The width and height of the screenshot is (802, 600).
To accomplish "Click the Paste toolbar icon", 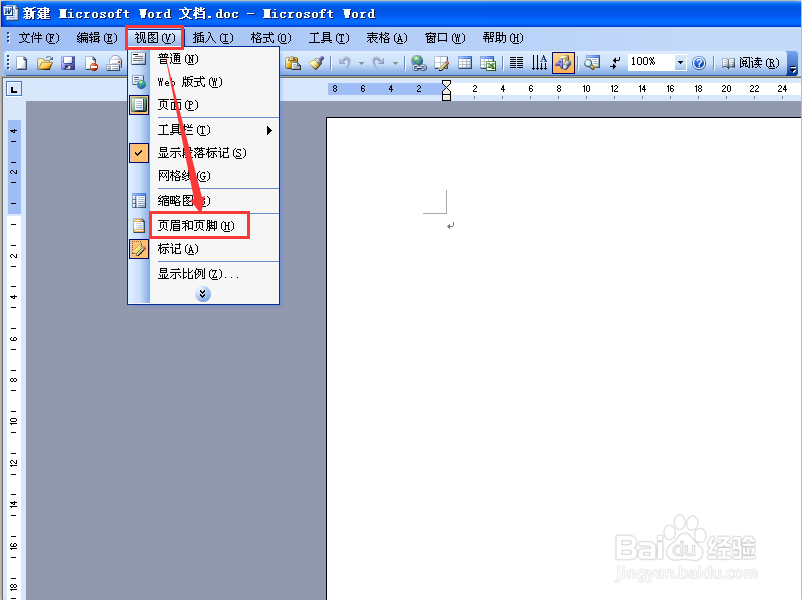I will click(290, 62).
